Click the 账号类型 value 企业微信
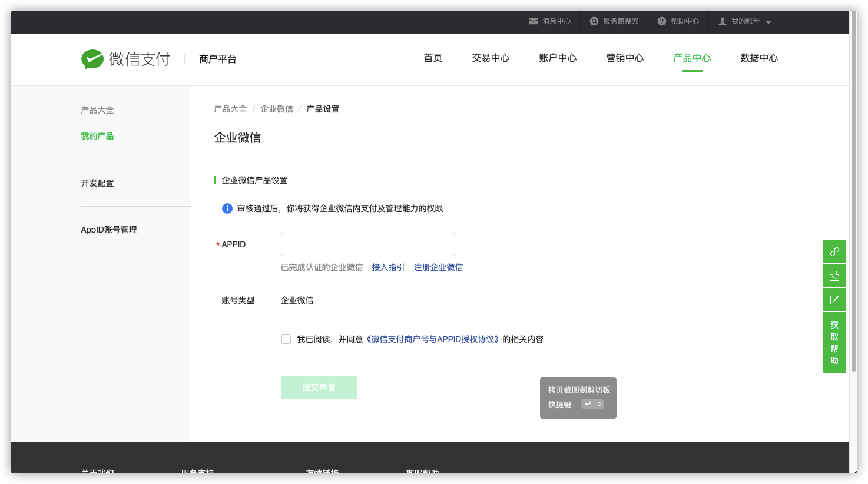The height and width of the screenshot is (484, 868). (297, 300)
